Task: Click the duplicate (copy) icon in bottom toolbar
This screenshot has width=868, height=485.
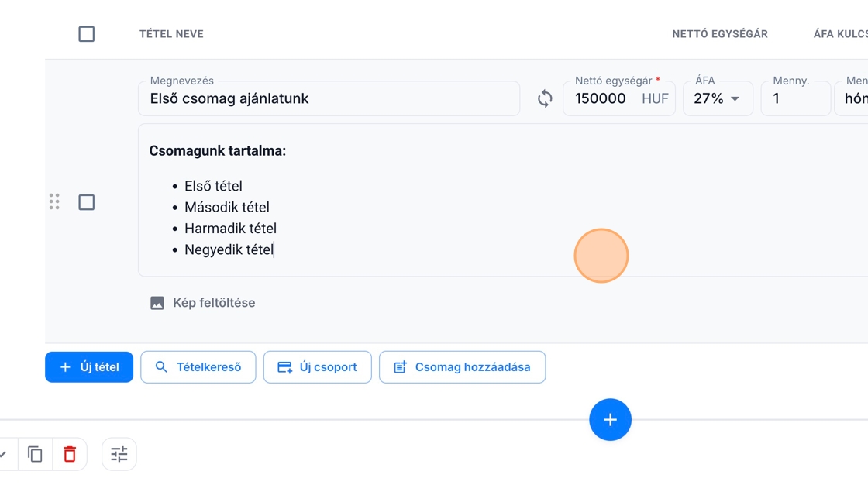Action: 35,454
